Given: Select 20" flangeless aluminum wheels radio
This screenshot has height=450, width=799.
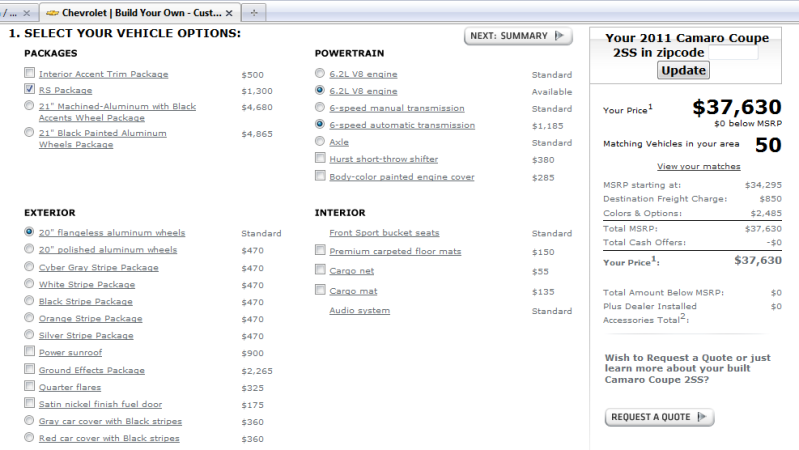Looking at the screenshot, I should 29,232.
